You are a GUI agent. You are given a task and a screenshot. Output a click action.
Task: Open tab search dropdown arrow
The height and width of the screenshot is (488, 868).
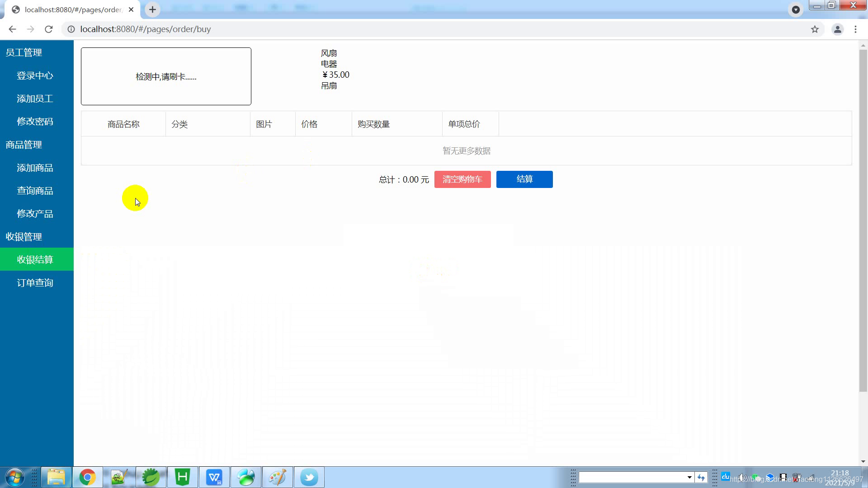796,9
